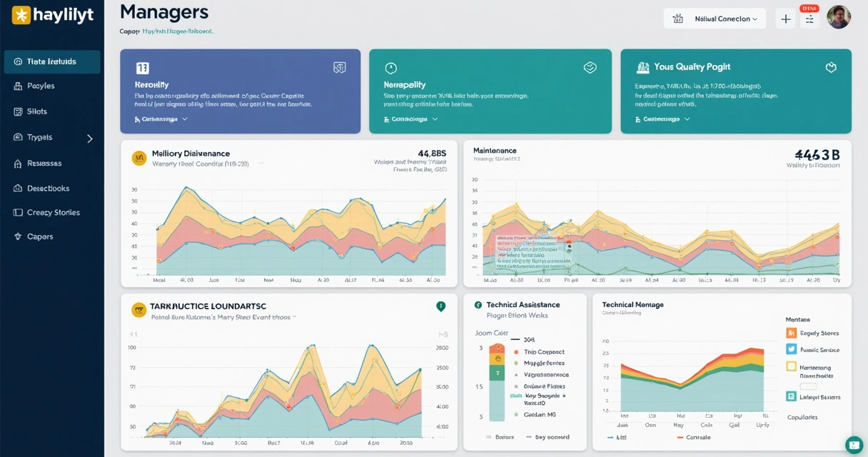Click the Mailiory Diaivenance chart title
Image resolution: width=868 pixels, height=457 pixels.
[191, 154]
